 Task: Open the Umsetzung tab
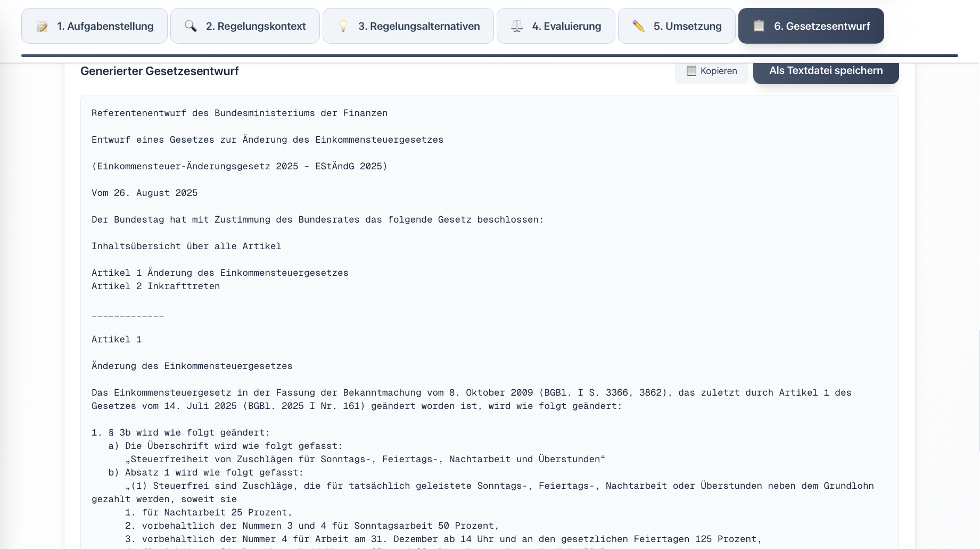point(677,26)
